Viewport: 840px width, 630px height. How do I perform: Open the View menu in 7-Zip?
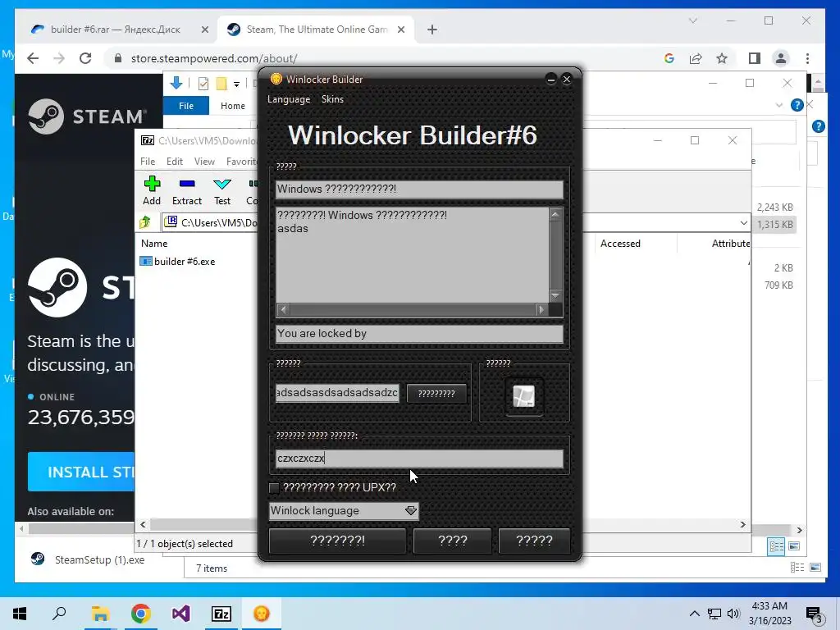point(204,162)
